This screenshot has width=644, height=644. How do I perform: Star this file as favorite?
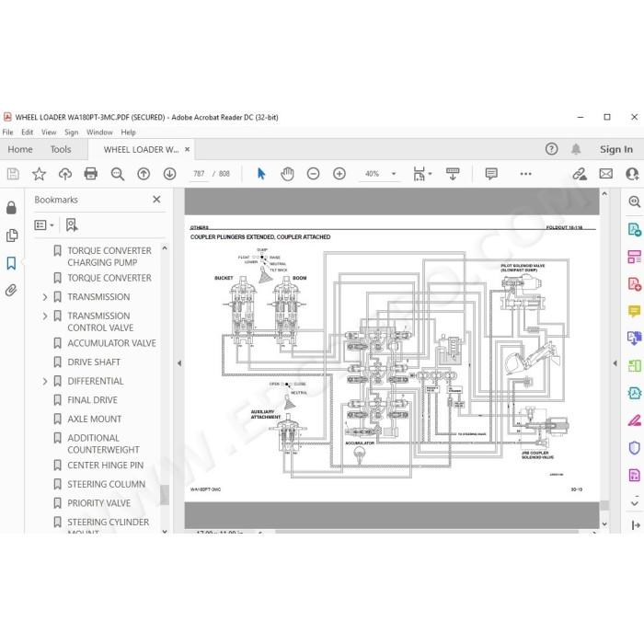[x=39, y=174]
